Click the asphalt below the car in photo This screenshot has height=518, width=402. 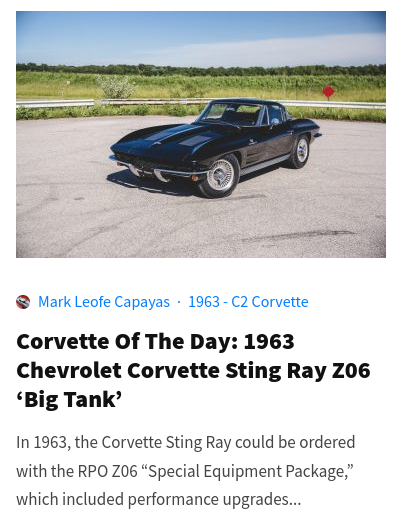pyautogui.click(x=200, y=227)
